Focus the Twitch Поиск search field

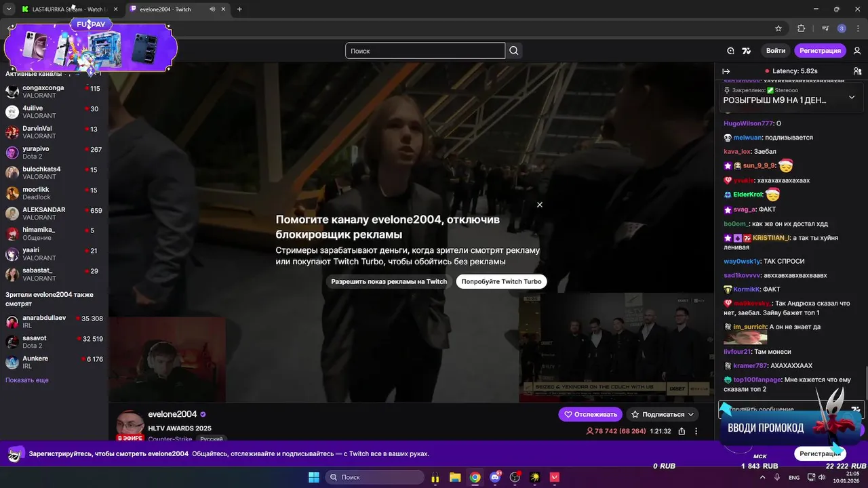click(425, 51)
